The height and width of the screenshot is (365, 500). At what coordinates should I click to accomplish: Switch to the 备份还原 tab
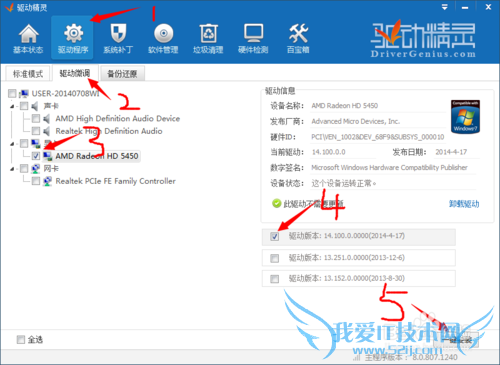[122, 74]
